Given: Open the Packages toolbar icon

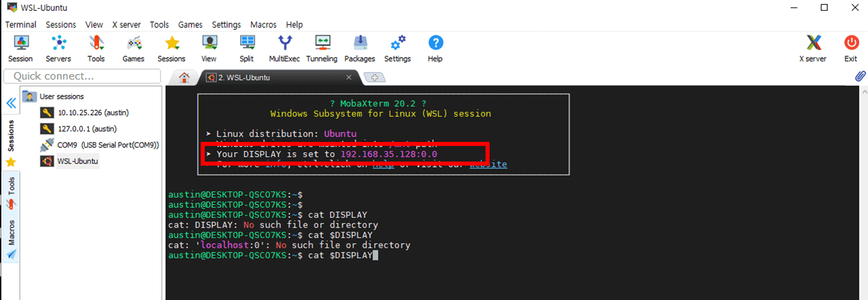Looking at the screenshot, I should point(360,49).
